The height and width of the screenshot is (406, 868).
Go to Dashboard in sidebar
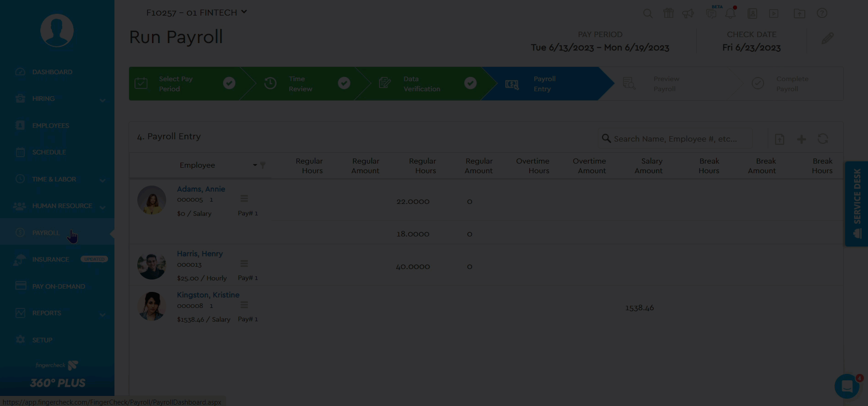coord(52,72)
